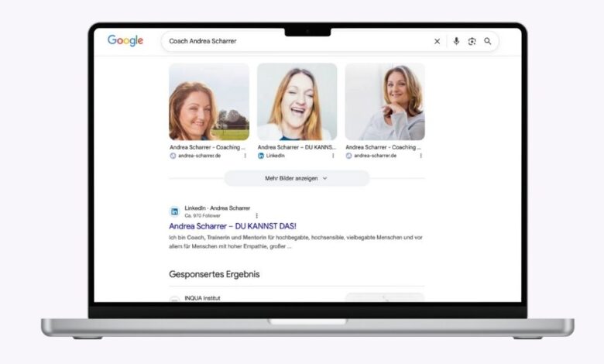Expand Mehr Bilder anzeigen

[297, 178]
